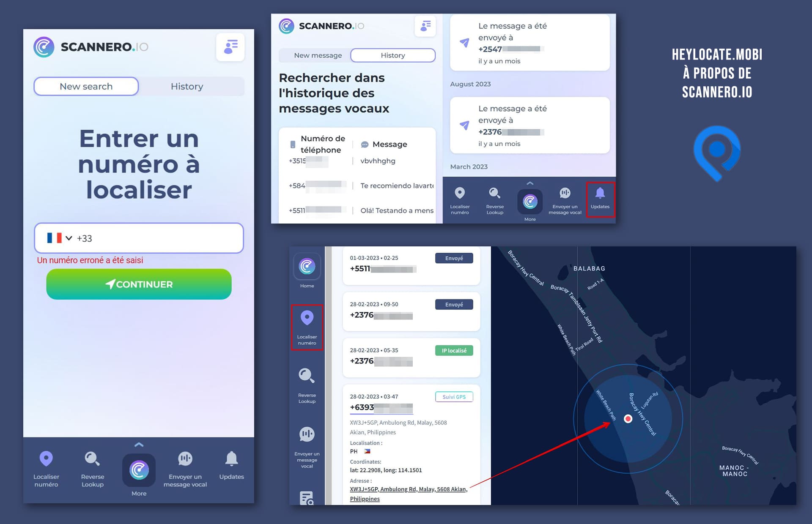The image size is (812, 524).
Task: Click the document search icon at sidebar bottom
Action: tap(307, 498)
